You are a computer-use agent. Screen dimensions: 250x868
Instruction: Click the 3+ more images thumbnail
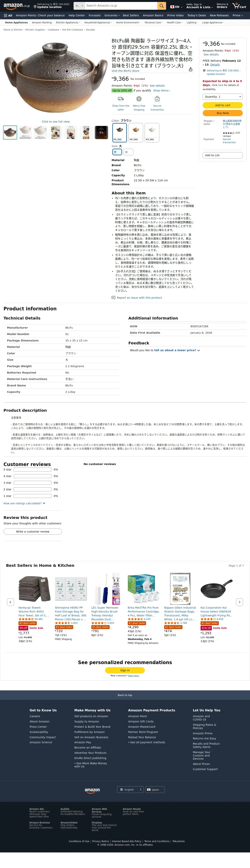click(x=101, y=133)
